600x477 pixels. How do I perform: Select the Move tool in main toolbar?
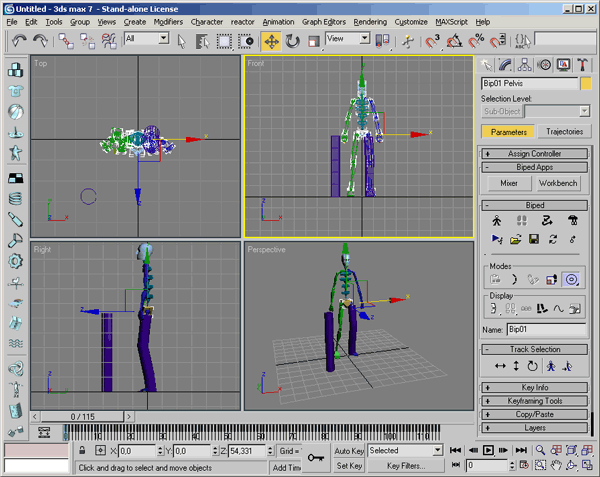point(271,41)
